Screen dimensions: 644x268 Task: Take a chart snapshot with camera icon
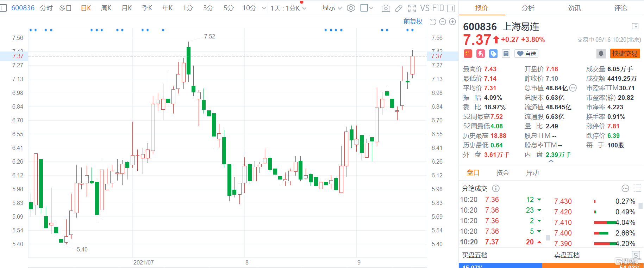pos(386,8)
